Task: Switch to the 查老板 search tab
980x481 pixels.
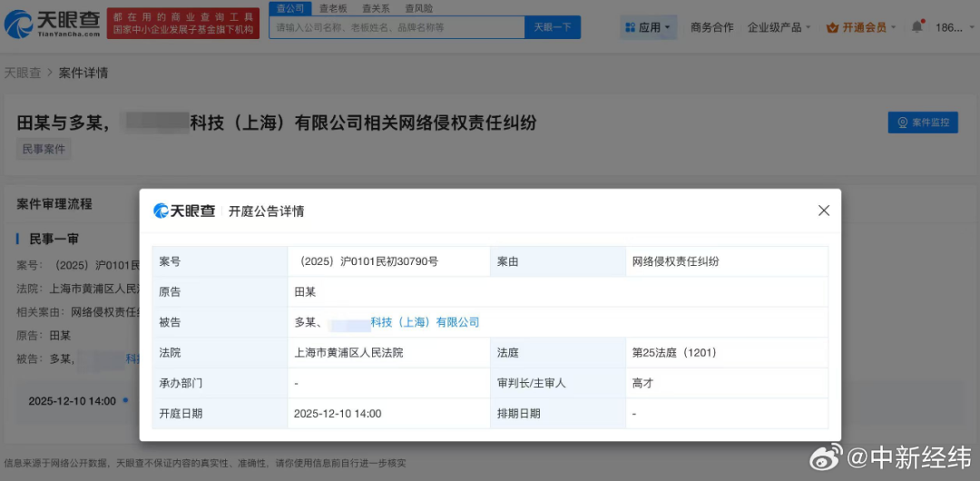Action: [333, 8]
